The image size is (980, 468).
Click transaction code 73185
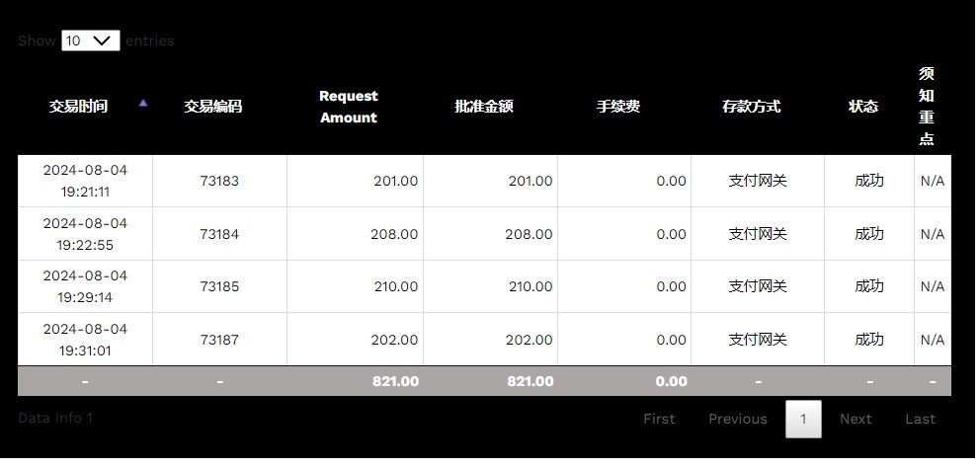click(x=219, y=286)
